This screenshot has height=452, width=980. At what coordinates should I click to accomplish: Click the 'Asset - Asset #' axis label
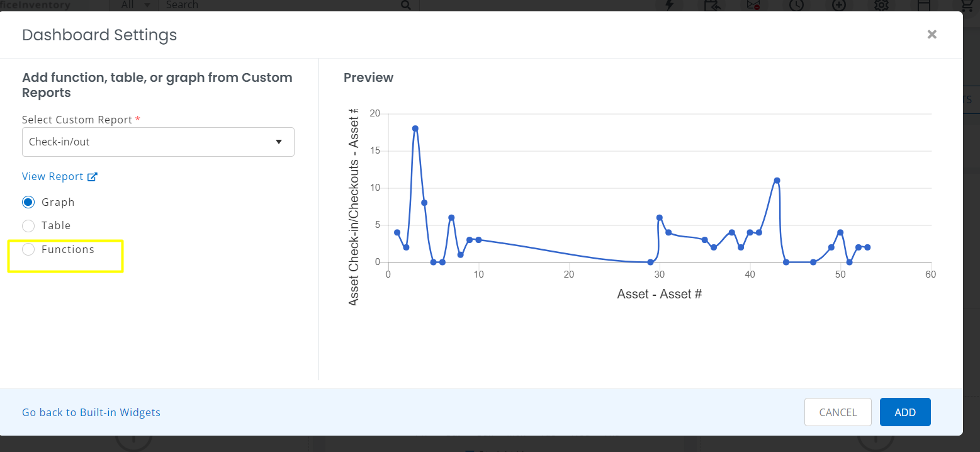click(x=659, y=294)
